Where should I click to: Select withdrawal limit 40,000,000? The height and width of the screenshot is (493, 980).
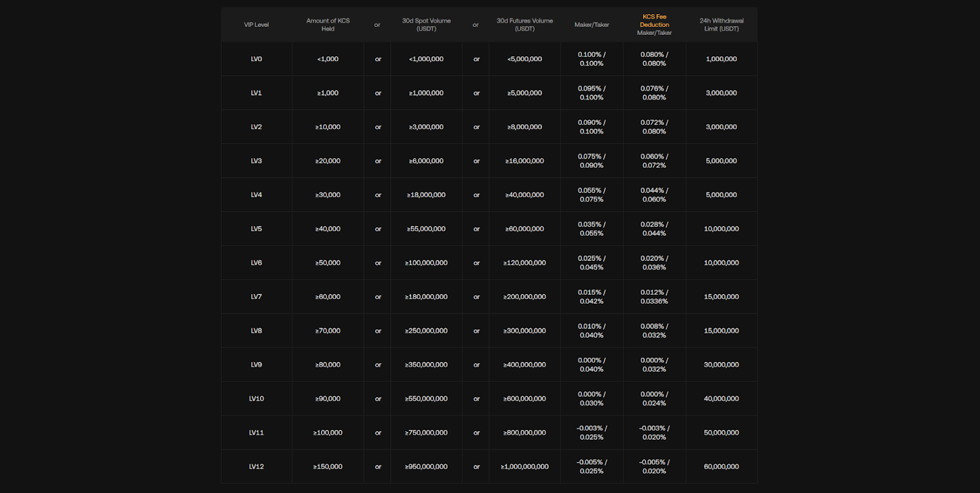click(x=722, y=399)
